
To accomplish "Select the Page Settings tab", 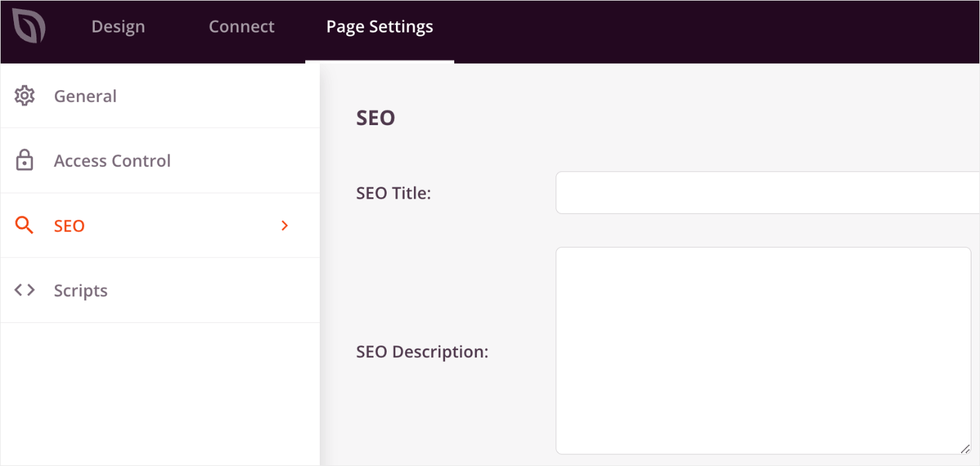I will (379, 26).
